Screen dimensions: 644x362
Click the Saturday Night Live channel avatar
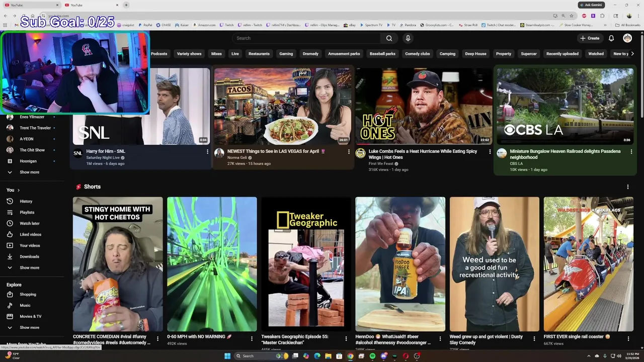pyautogui.click(x=78, y=153)
